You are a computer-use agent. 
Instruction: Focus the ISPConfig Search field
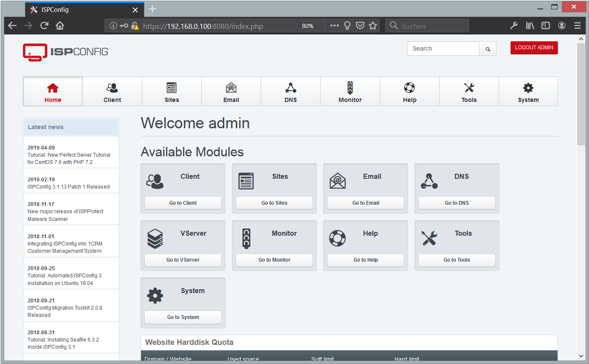(443, 49)
